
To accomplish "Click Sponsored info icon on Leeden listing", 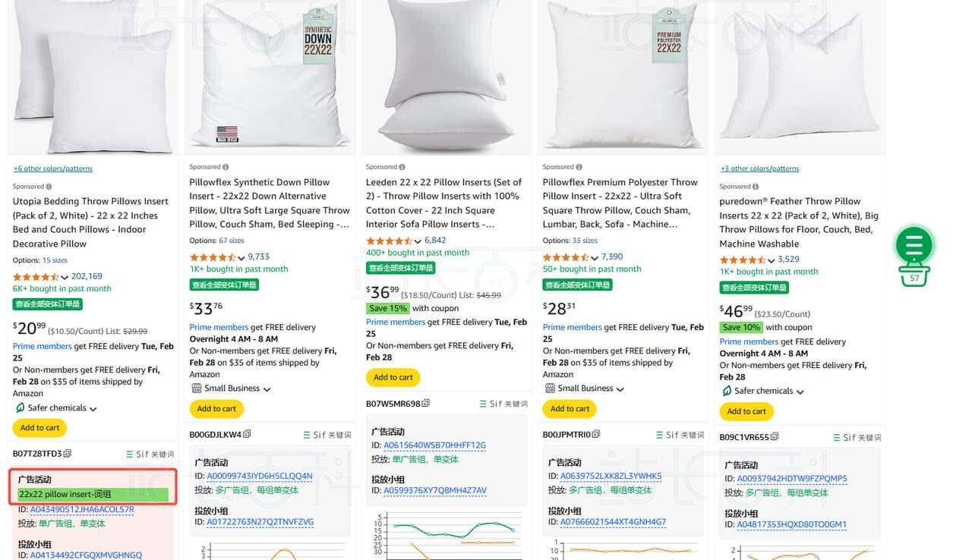I will click(x=402, y=167).
